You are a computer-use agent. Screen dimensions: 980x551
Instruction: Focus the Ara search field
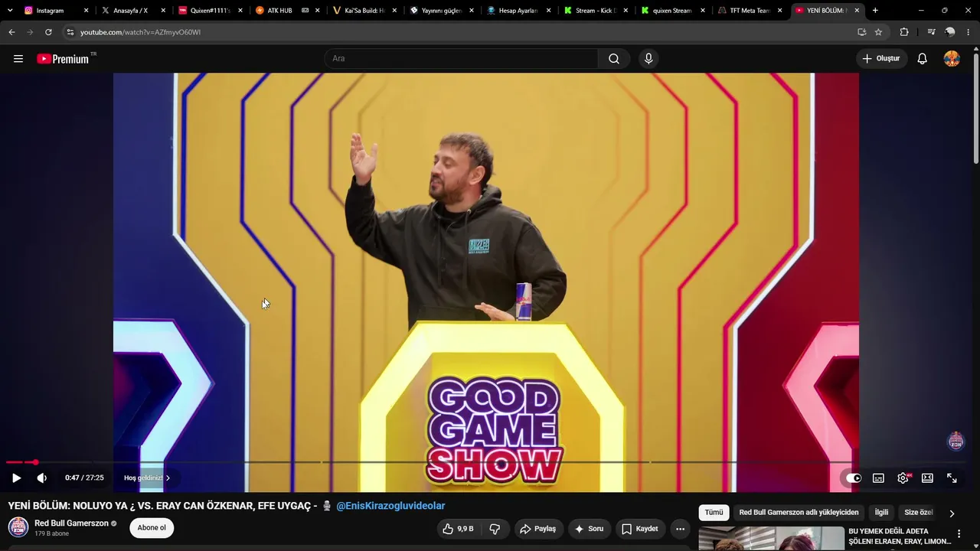[461, 59]
